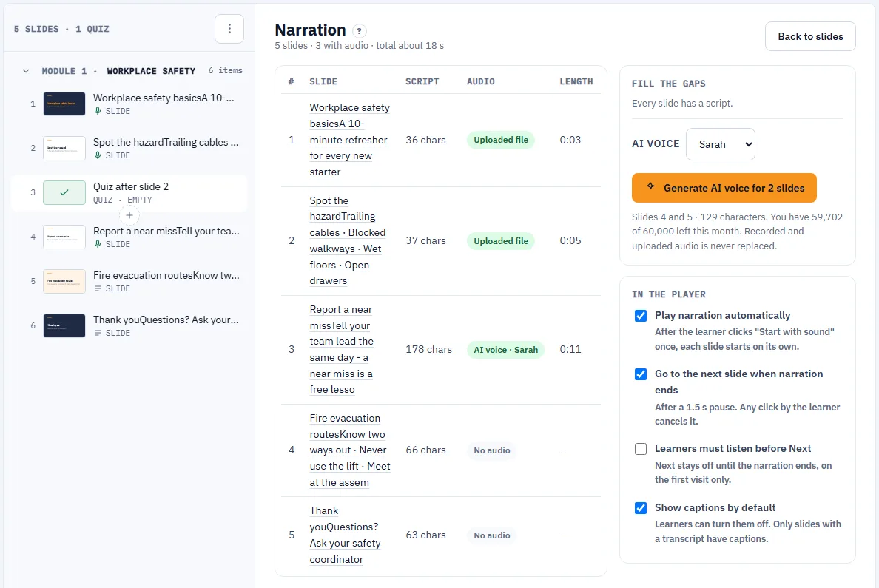This screenshot has width=879, height=588.
Task: Click the 66 chars script count
Action: point(426,450)
